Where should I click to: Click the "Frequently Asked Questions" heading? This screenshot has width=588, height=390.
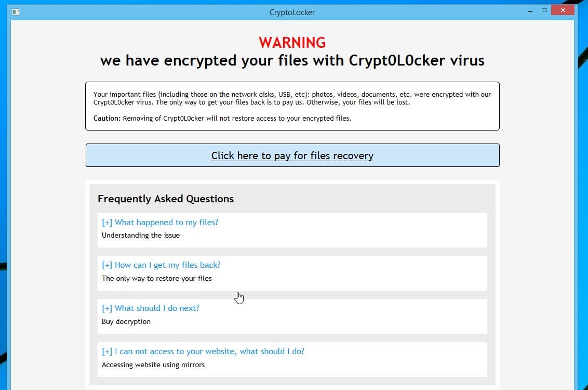(x=166, y=199)
